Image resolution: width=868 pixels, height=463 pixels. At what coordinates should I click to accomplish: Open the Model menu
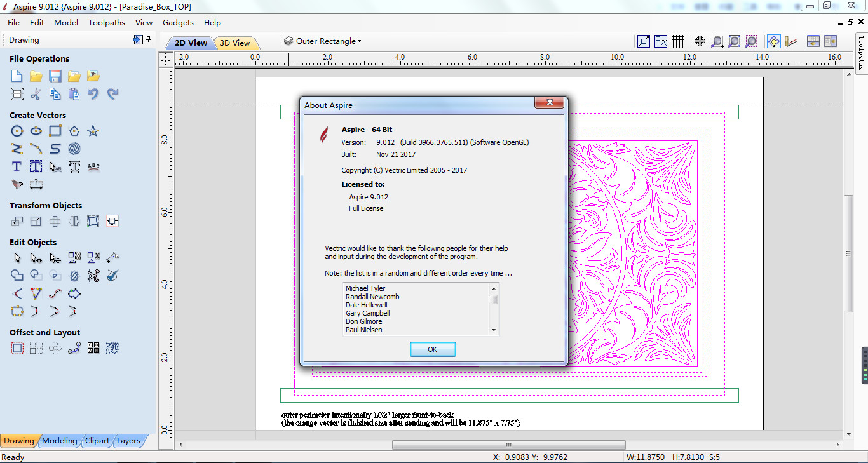point(66,23)
